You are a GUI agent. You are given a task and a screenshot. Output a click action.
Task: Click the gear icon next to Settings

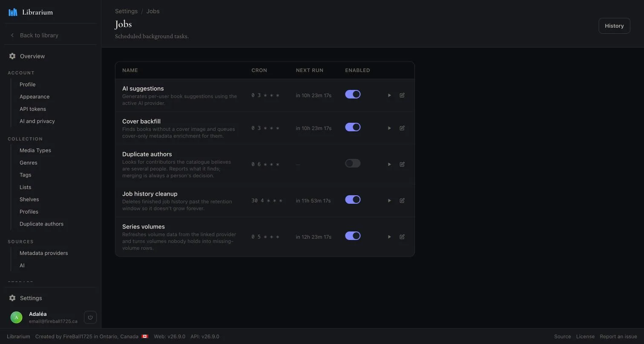tap(12, 298)
